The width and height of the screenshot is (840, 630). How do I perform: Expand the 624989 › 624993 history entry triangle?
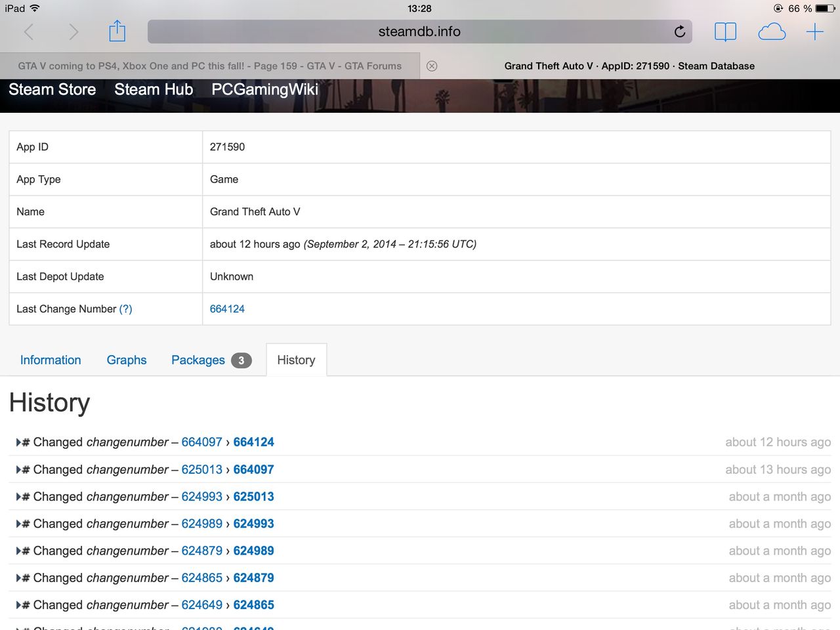point(18,524)
